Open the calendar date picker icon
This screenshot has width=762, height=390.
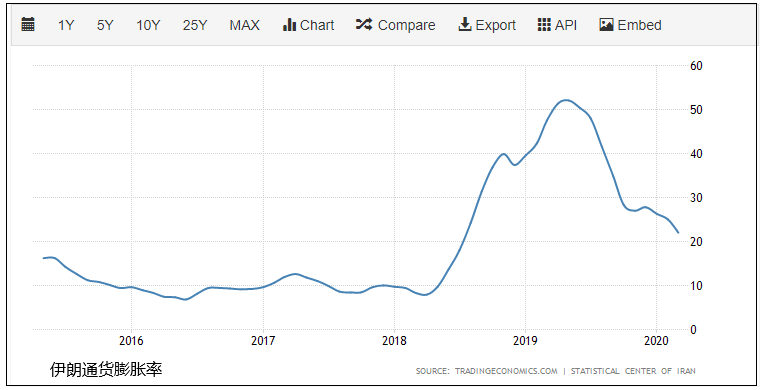tap(28, 24)
